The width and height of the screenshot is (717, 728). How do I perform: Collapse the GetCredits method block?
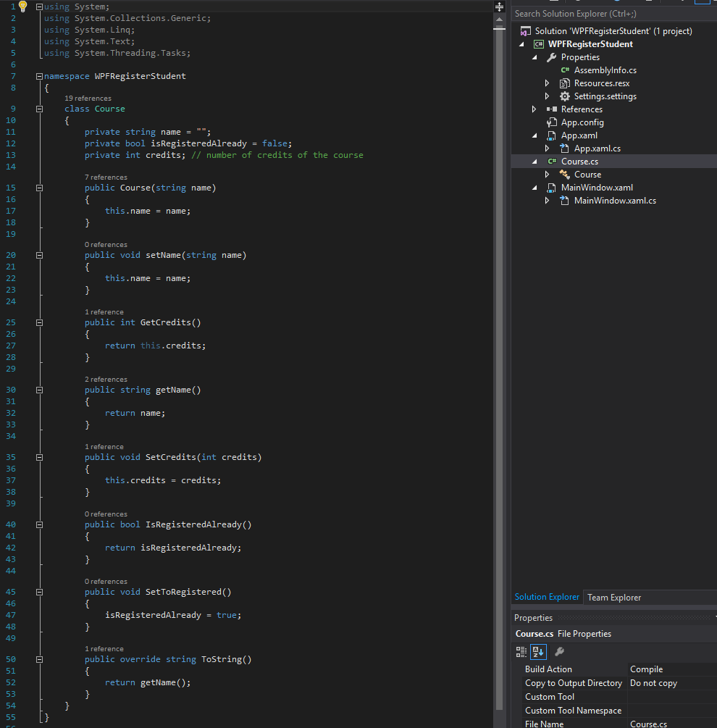pos(39,322)
